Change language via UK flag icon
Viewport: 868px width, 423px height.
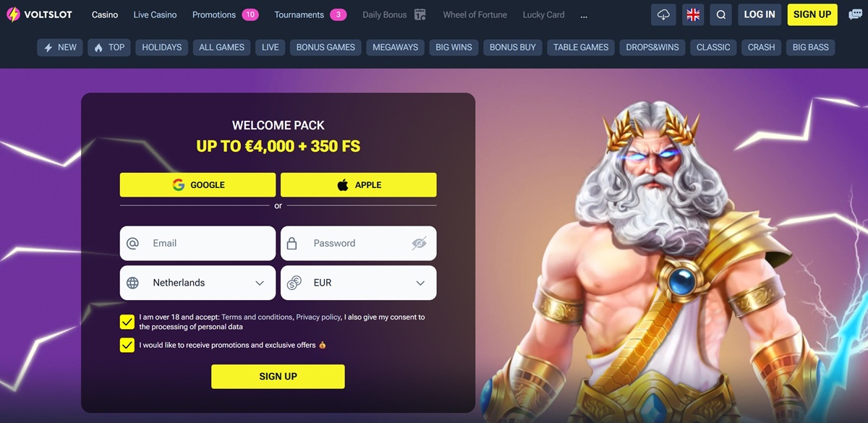tap(692, 14)
